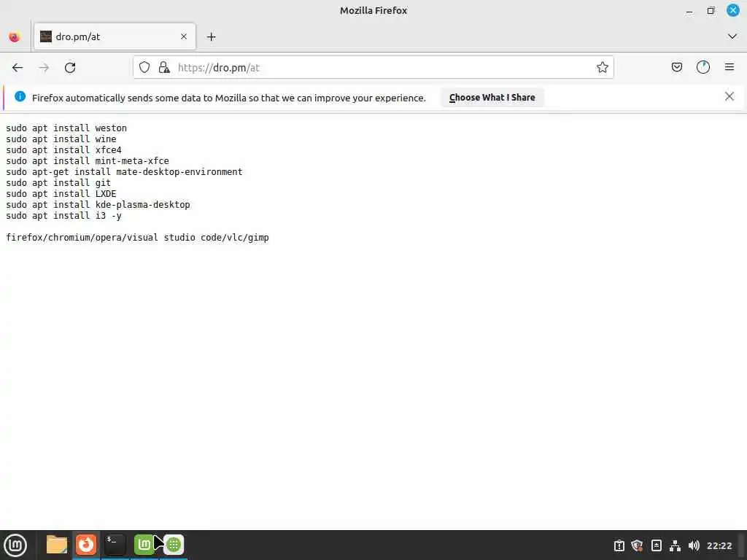Click the Choose What I Share button
Image resolution: width=747 pixels, height=560 pixels.
pyautogui.click(x=492, y=97)
